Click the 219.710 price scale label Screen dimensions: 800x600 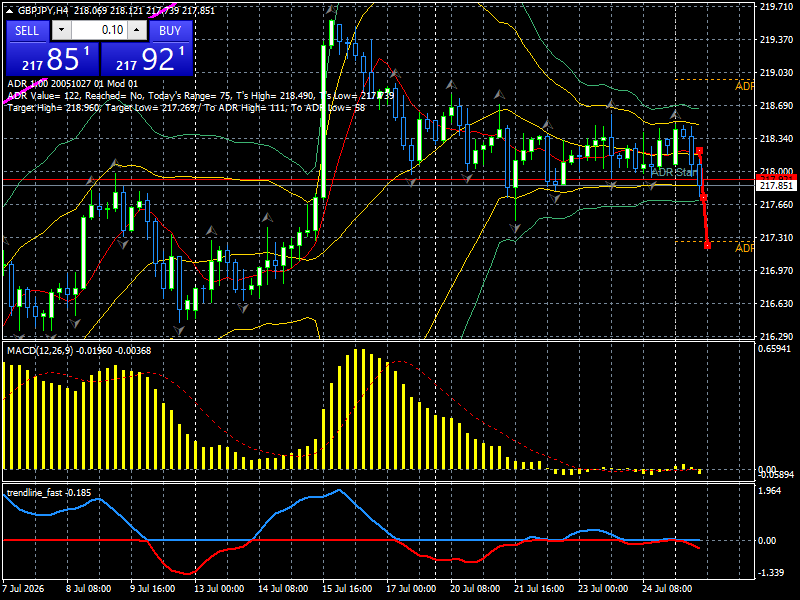coord(776,7)
